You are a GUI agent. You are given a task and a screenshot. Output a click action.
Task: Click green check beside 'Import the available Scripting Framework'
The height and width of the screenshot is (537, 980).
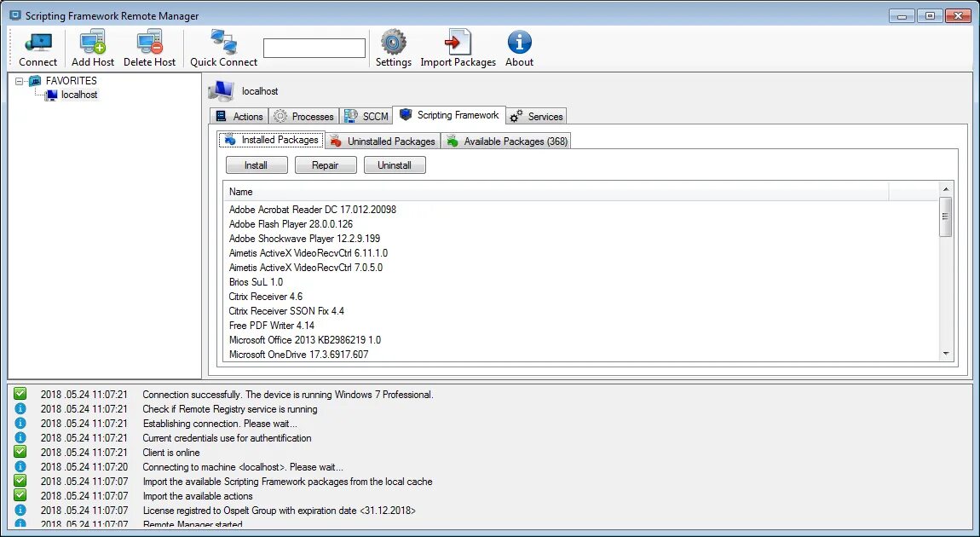coord(20,481)
